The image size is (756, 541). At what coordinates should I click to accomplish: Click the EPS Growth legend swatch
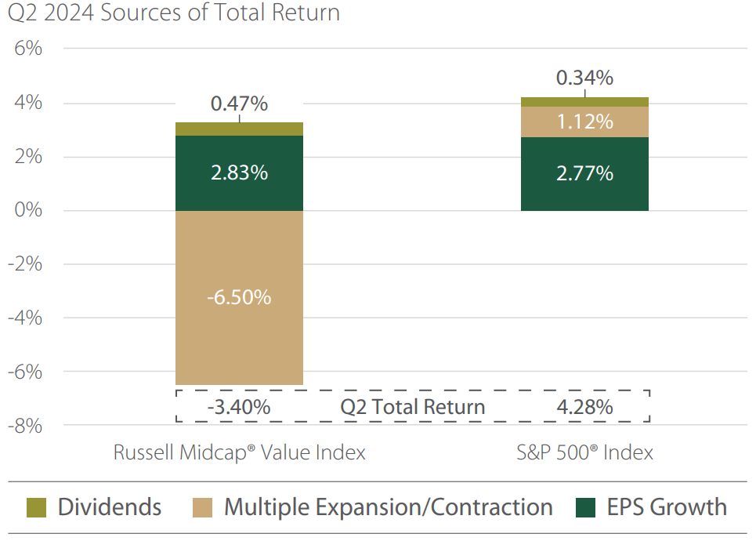(x=585, y=507)
